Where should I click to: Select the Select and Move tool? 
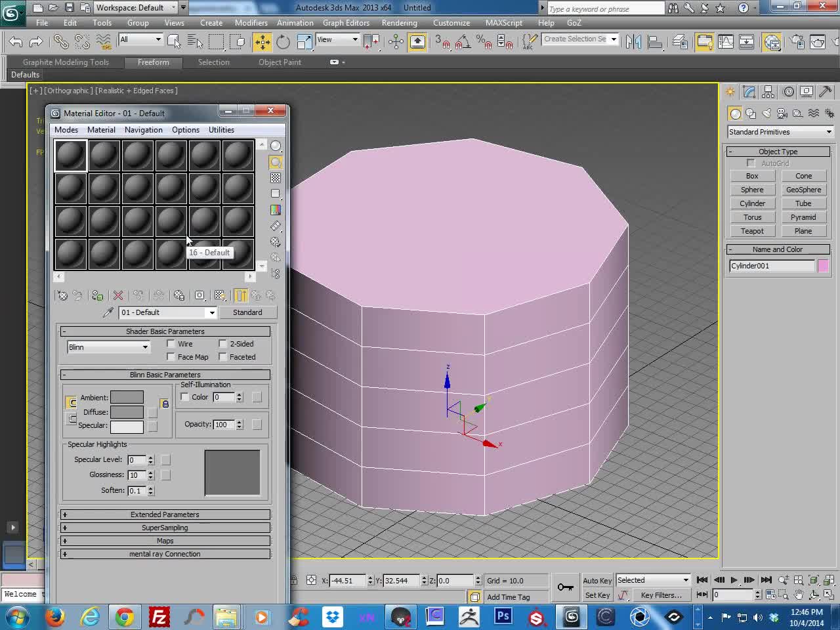tap(262, 42)
